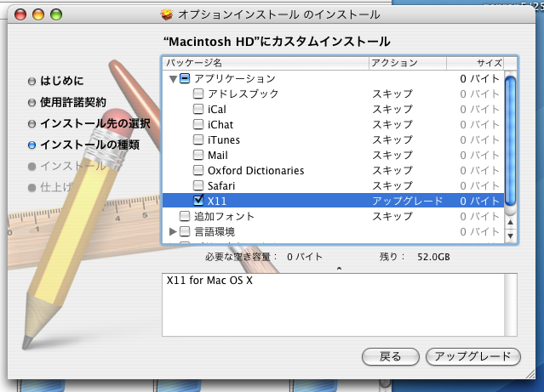The height and width of the screenshot is (392, 544).
Task: Check the Oxford Dictionaries checkbox
Action: coord(198,170)
